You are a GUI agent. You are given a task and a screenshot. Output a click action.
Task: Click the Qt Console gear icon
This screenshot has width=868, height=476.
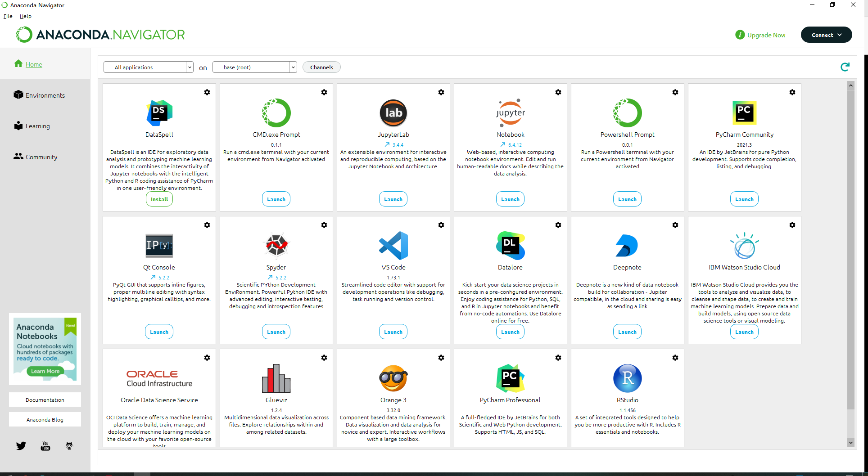(207, 225)
